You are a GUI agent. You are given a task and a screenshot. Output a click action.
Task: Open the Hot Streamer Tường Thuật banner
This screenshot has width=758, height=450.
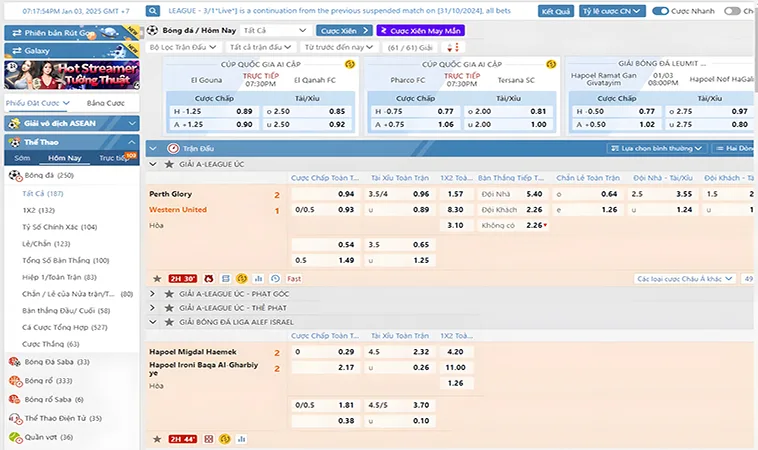70,76
